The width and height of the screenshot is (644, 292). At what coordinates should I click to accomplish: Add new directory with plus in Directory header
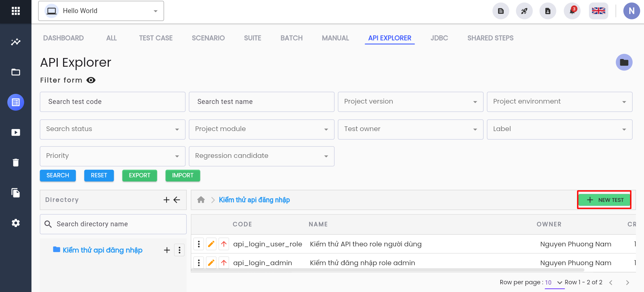(166, 200)
